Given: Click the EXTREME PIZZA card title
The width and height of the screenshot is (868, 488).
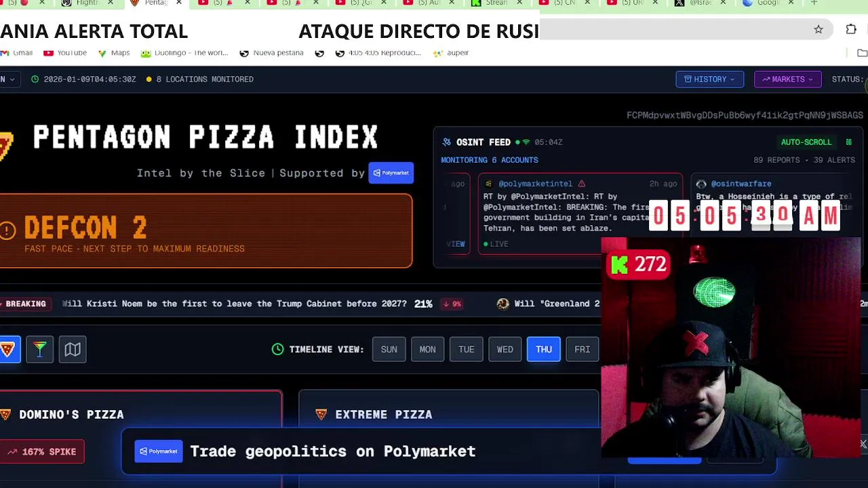Looking at the screenshot, I should coord(383,414).
